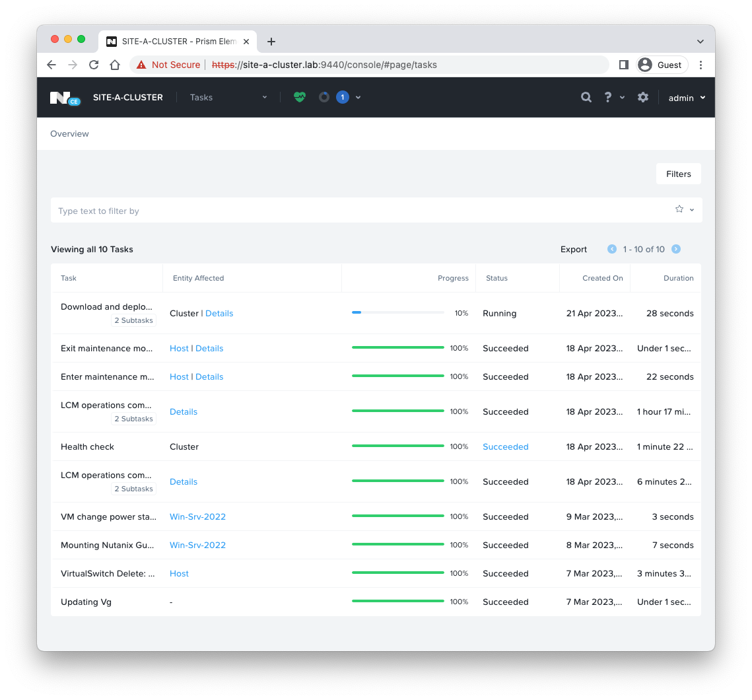Click the cluster health heart icon

[300, 97]
